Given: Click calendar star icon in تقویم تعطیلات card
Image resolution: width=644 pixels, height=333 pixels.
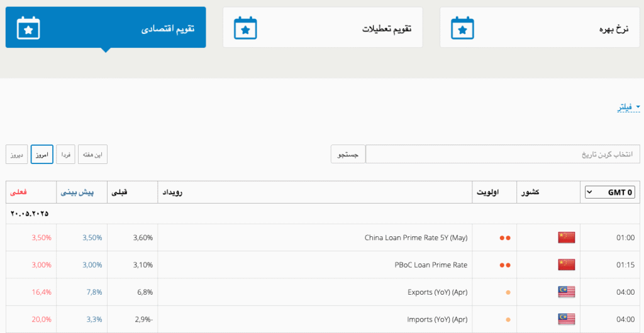Looking at the screenshot, I should tap(245, 28).
